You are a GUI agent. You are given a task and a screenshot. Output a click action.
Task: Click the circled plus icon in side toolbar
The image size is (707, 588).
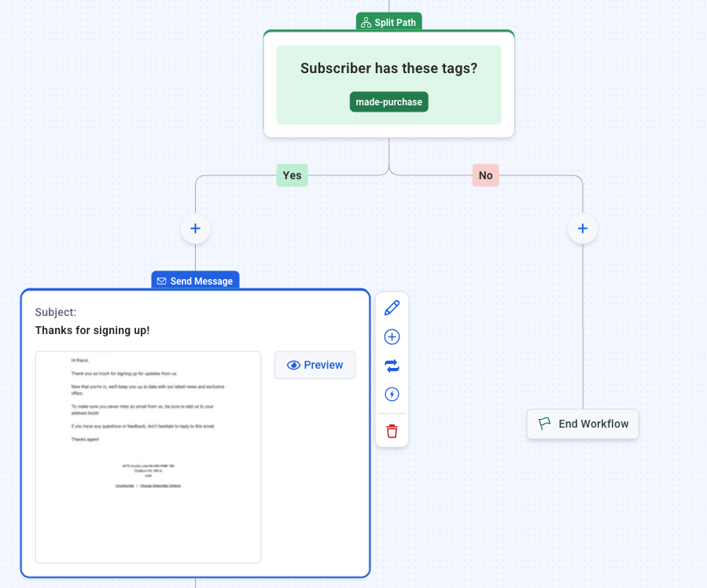click(392, 337)
